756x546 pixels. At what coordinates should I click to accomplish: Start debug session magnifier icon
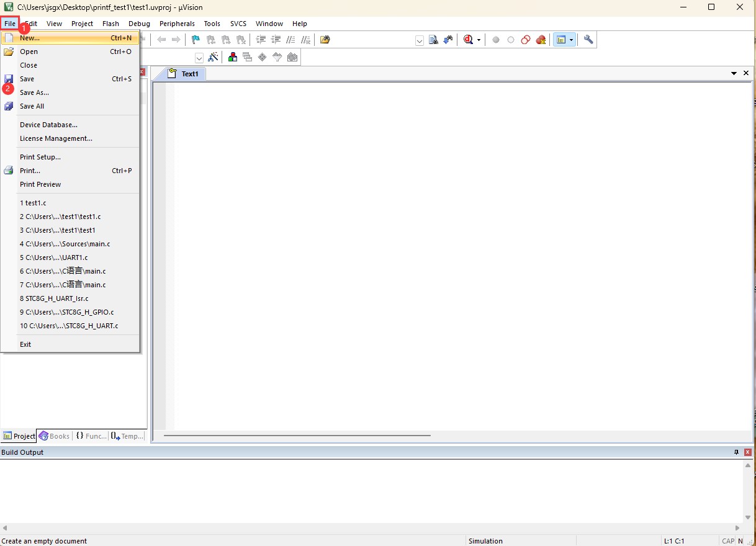pos(468,40)
